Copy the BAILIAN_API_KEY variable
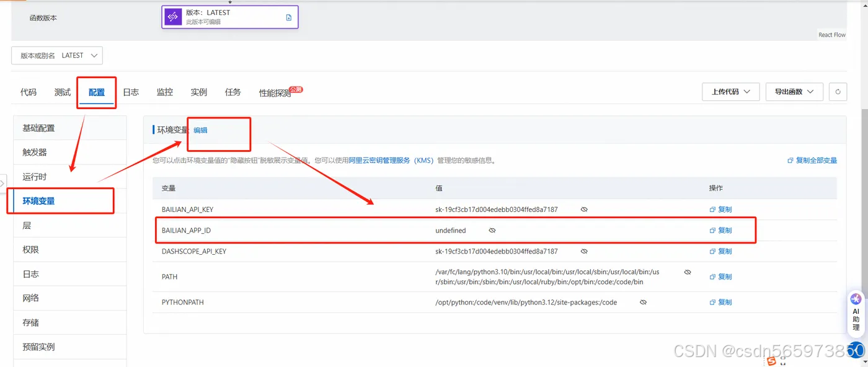This screenshot has width=868, height=367. click(x=721, y=210)
